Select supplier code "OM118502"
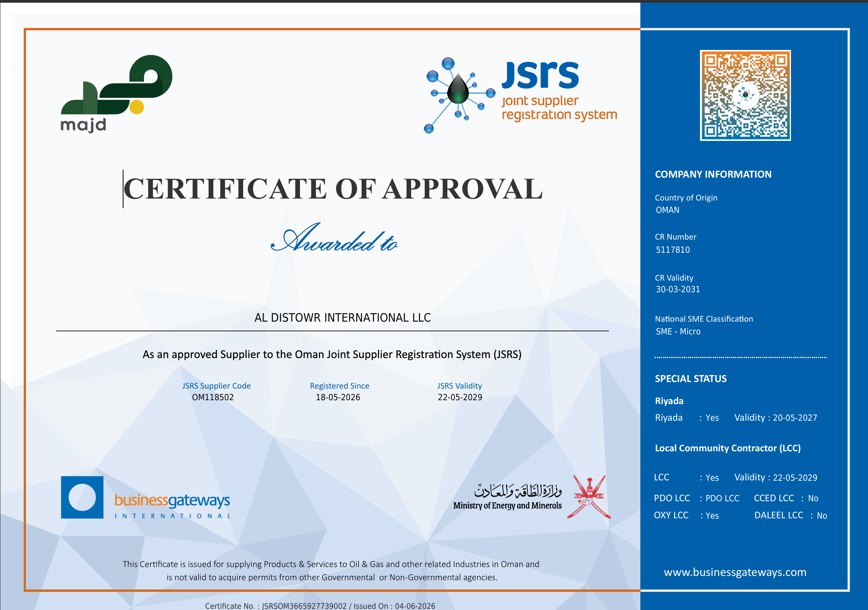This screenshot has height=610, width=868. tap(213, 398)
